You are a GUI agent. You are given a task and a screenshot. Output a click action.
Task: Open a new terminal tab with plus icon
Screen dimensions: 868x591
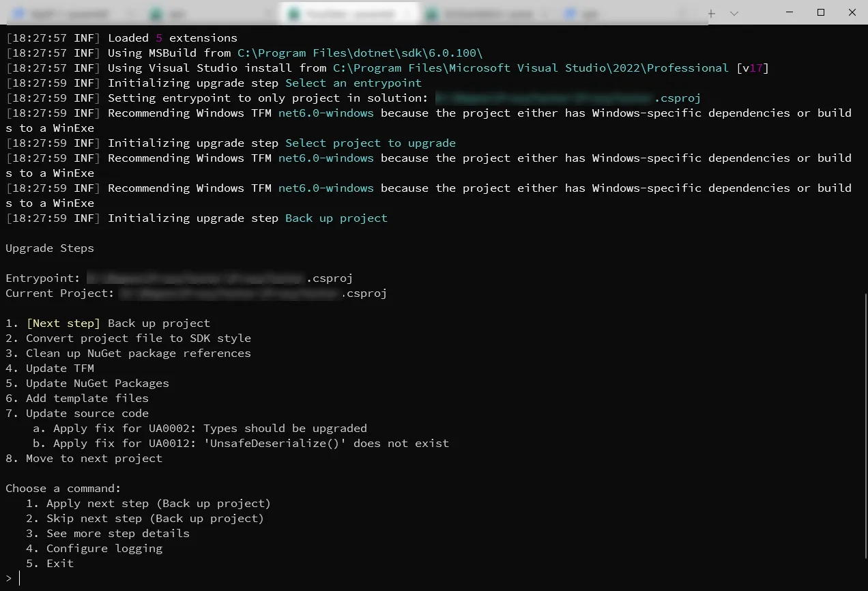[711, 13]
